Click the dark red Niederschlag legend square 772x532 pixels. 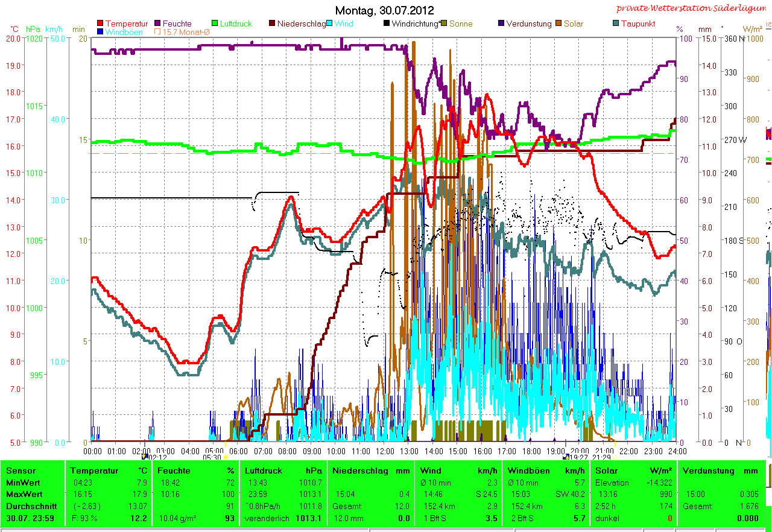click(x=273, y=24)
